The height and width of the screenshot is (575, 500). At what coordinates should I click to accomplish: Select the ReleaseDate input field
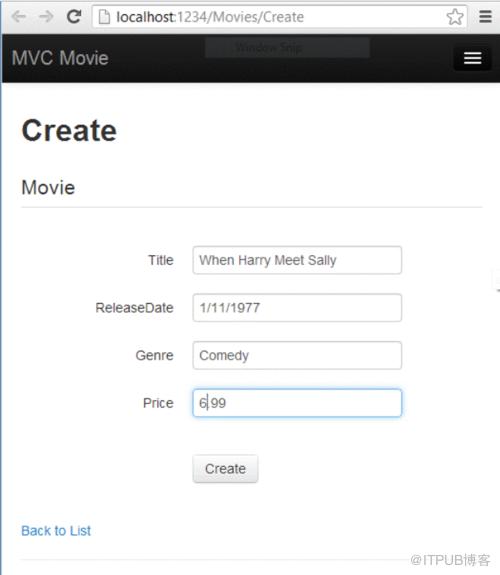297,308
